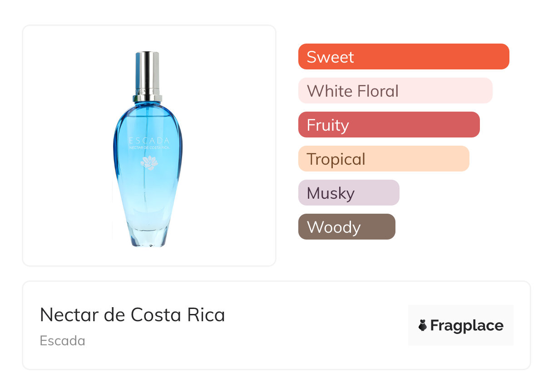This screenshot has height=392, width=553.
Task: Click the clear glass base of the bottle
Action: pos(148,236)
